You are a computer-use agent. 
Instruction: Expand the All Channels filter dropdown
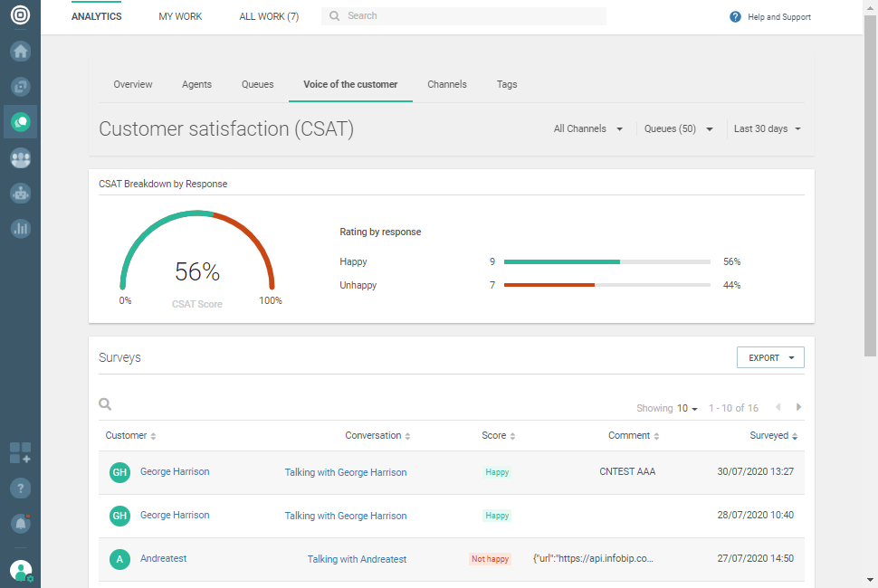pos(588,129)
